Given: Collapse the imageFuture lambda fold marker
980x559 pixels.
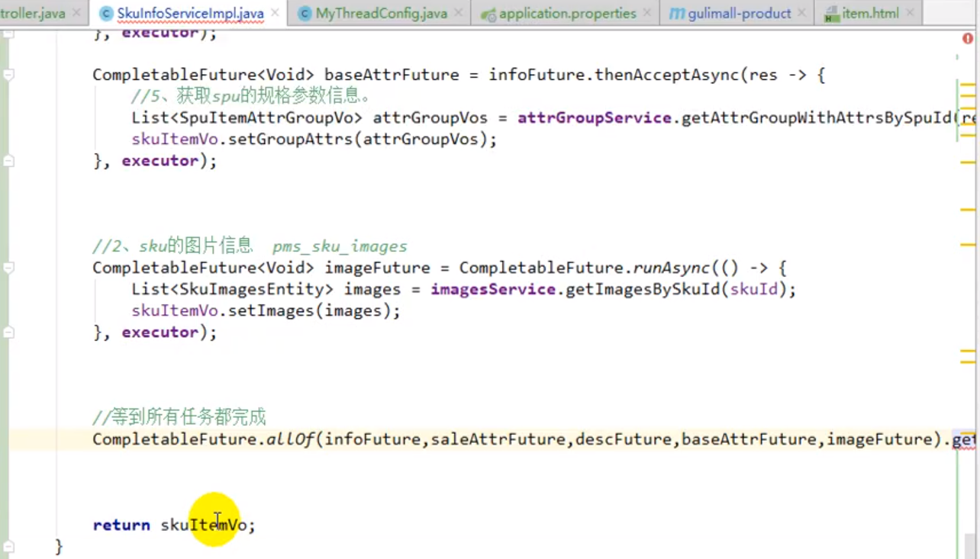Looking at the screenshot, I should pyautogui.click(x=8, y=268).
